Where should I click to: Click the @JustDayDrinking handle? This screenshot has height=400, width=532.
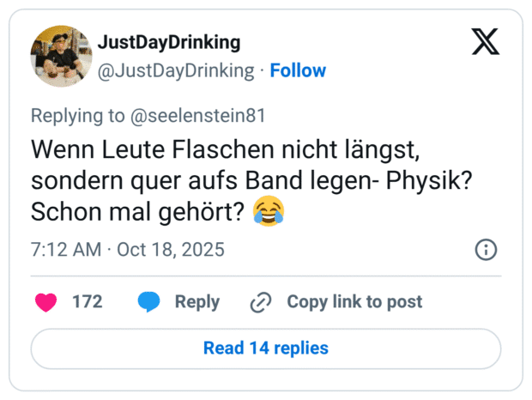177,70
